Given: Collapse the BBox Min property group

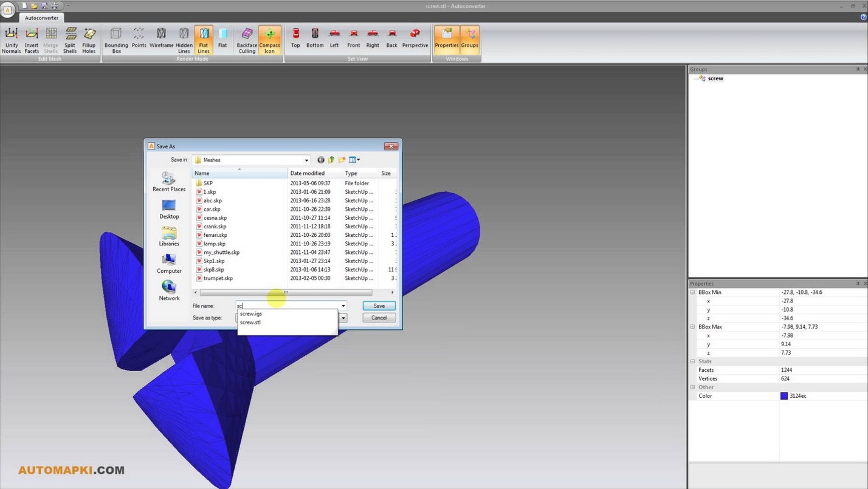Looking at the screenshot, I should 693,292.
